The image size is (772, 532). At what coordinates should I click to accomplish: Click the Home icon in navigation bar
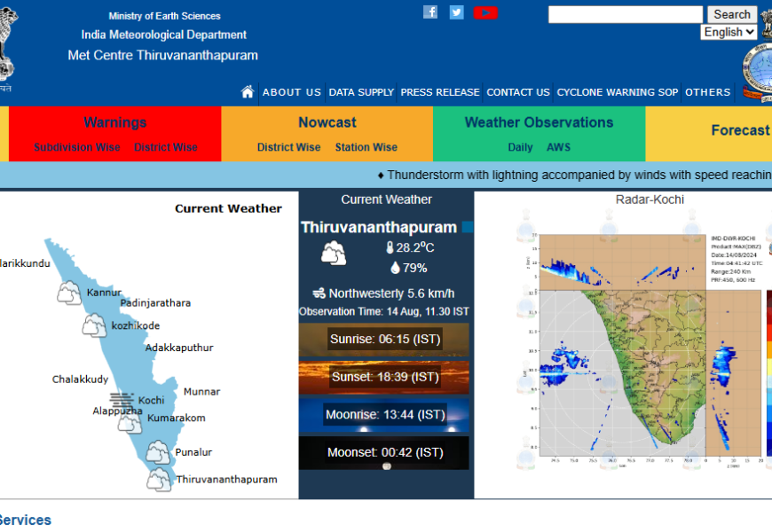coord(248,91)
